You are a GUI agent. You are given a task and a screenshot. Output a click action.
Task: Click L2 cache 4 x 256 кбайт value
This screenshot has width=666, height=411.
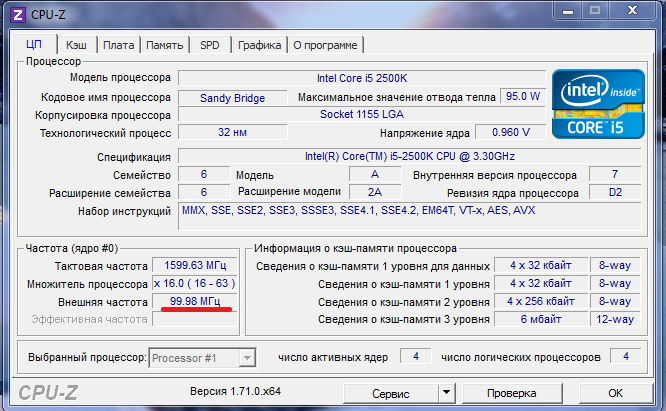click(x=541, y=301)
